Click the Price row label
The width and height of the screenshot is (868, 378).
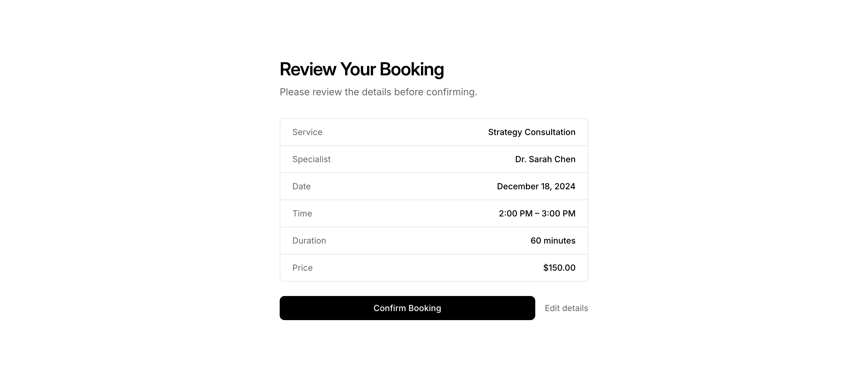pyautogui.click(x=302, y=268)
